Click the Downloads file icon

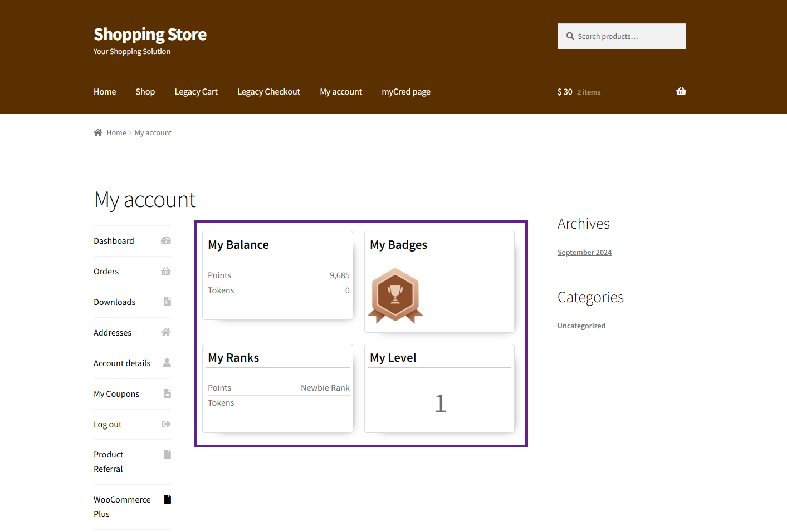click(167, 302)
